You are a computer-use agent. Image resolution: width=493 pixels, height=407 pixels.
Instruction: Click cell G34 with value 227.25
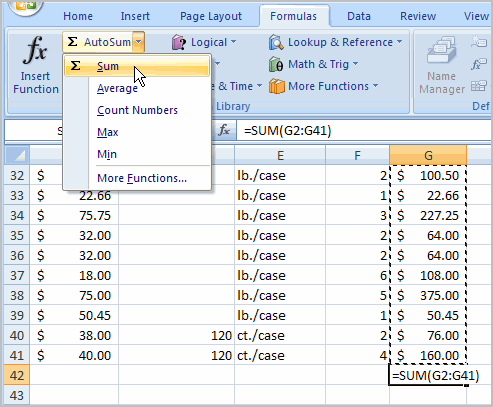(x=428, y=215)
